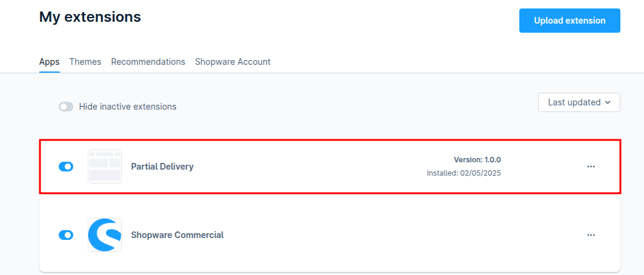Enable the Hide inactive extensions switch
The image size is (644, 275).
pos(66,107)
